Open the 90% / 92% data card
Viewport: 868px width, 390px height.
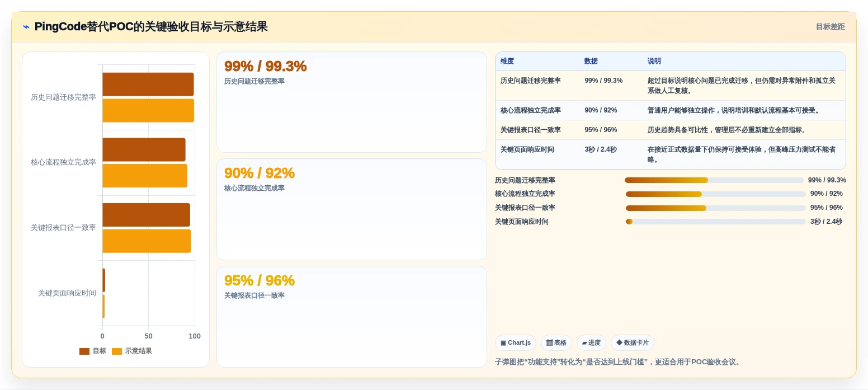pos(352,209)
